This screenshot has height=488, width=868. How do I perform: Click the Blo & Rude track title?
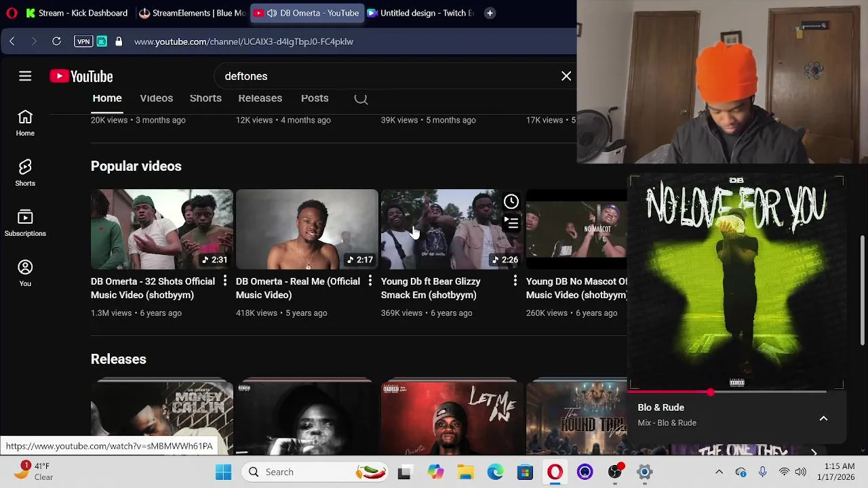click(x=661, y=407)
